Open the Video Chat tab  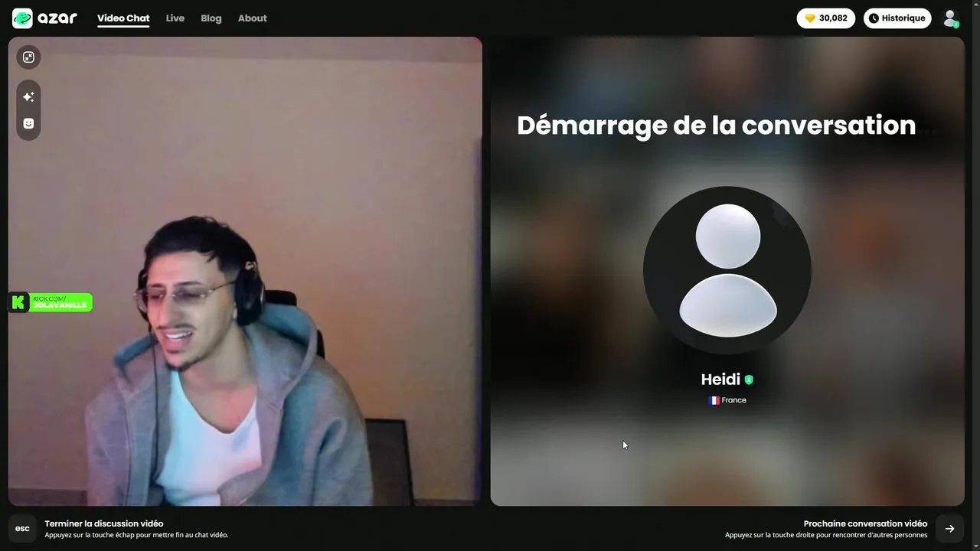click(123, 18)
